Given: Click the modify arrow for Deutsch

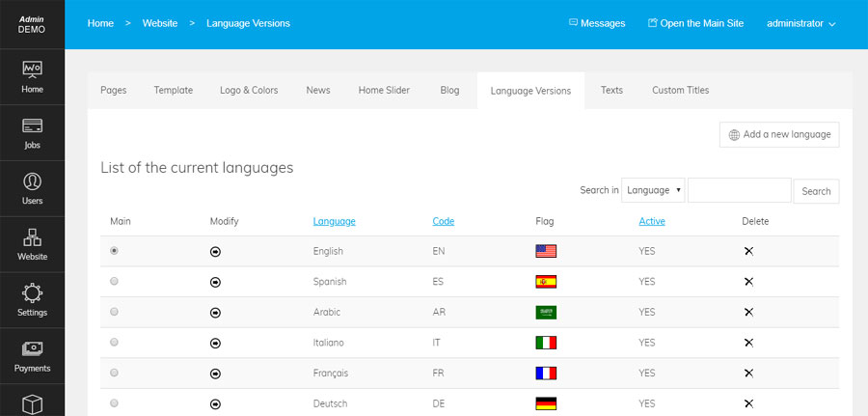Looking at the screenshot, I should coord(215,403).
